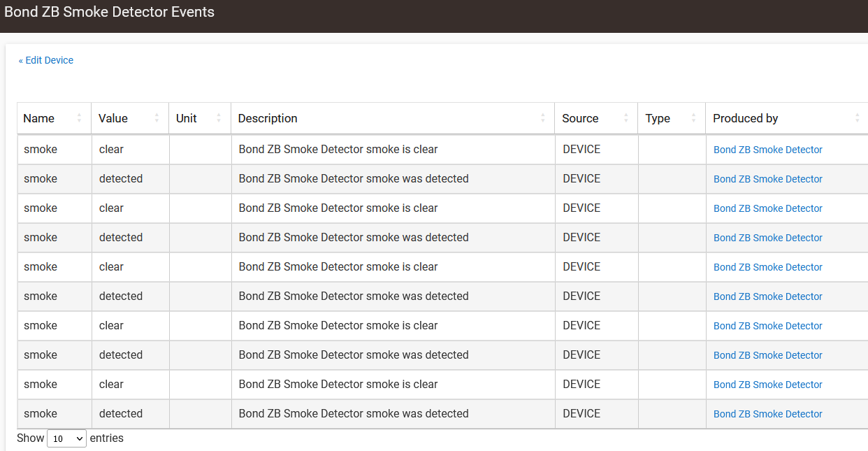Select the 'smoke' name cell in fourth row
Image resolution: width=868 pixels, height=451 pixels.
coord(41,237)
